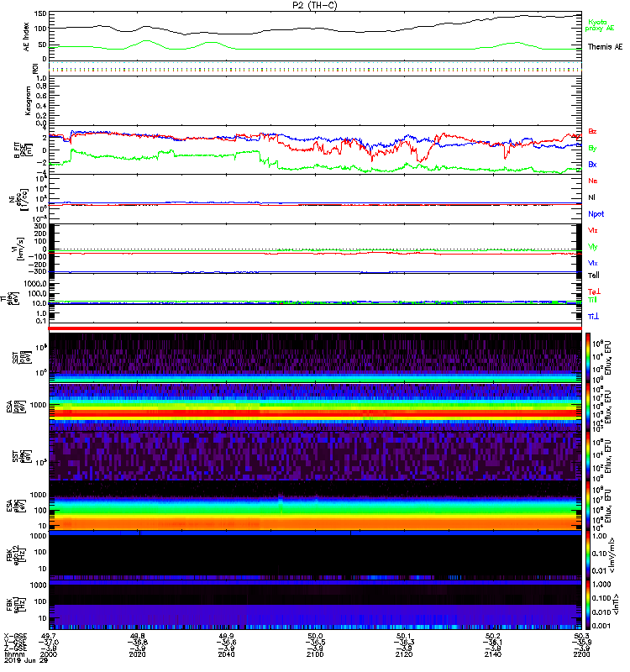The height and width of the screenshot is (672, 630).
Task: Click the <|mV/m|> color bar
Action: pyautogui.click(x=588, y=555)
